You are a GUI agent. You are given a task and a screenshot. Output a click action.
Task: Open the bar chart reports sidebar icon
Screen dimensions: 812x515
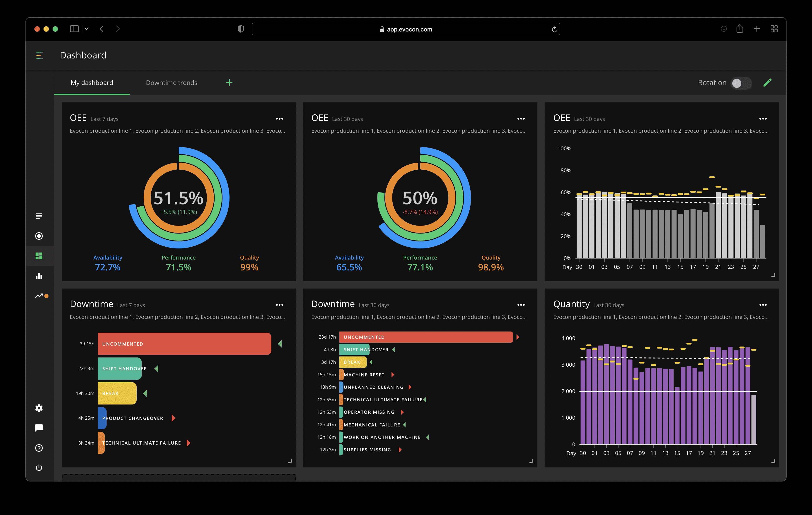39,276
